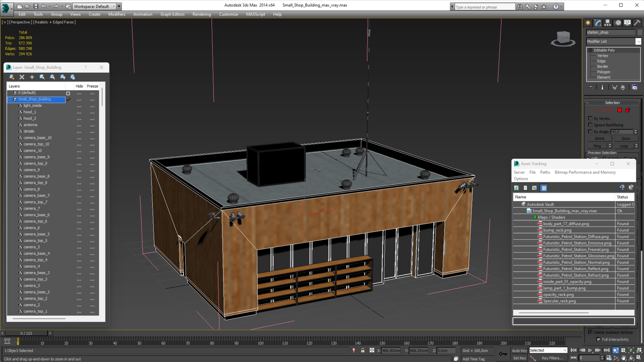Click the Undo toolbar icon

click(x=44, y=6)
